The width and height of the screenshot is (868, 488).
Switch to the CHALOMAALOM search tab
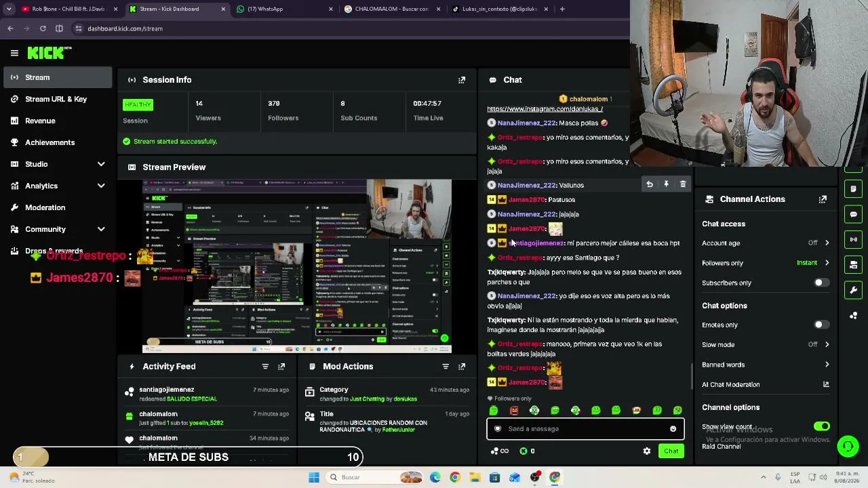coord(391,9)
